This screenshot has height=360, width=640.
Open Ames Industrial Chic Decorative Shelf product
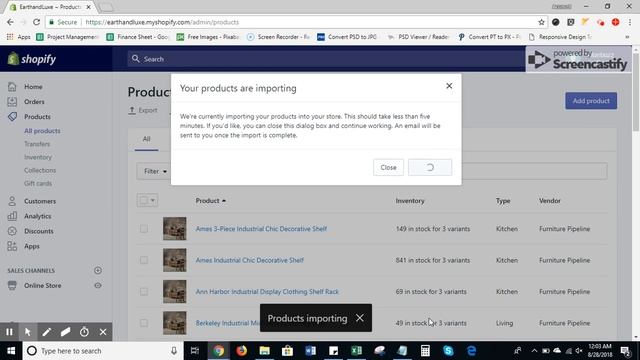coord(250,260)
